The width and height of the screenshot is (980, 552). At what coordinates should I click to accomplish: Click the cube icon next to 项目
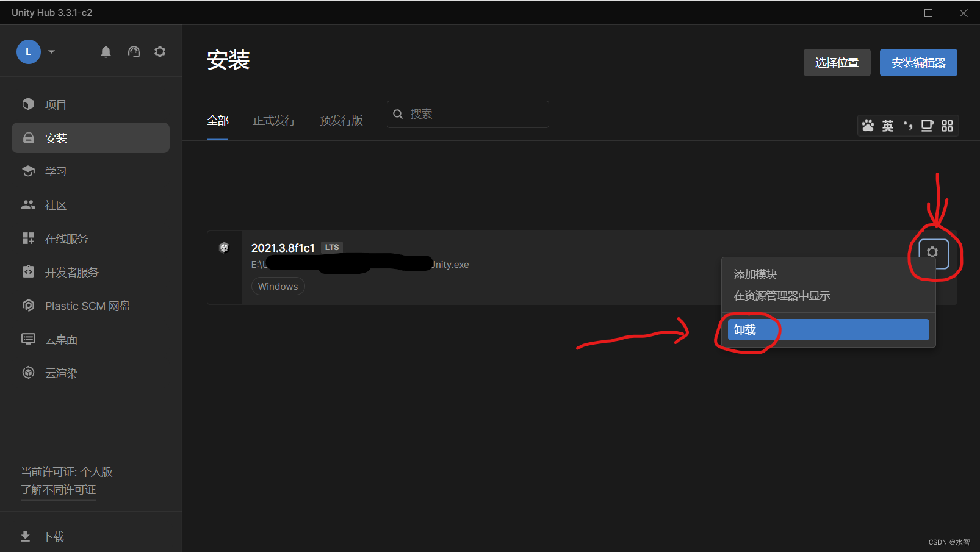point(28,104)
